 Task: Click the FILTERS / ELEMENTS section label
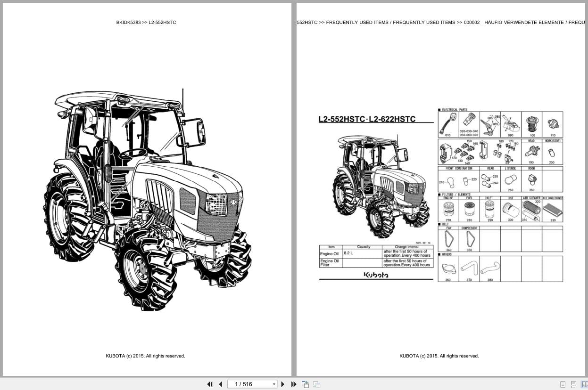tap(454, 195)
